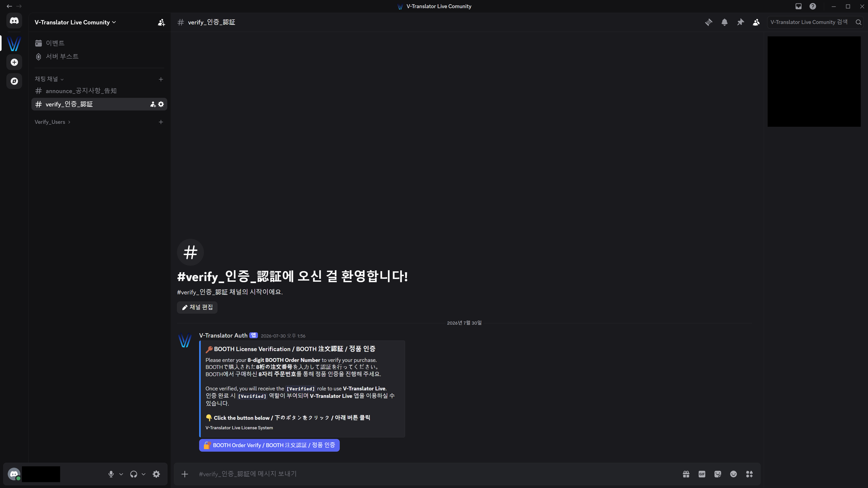Screen dimensions: 868x488
Task: Add a new server
Action: click(14, 62)
